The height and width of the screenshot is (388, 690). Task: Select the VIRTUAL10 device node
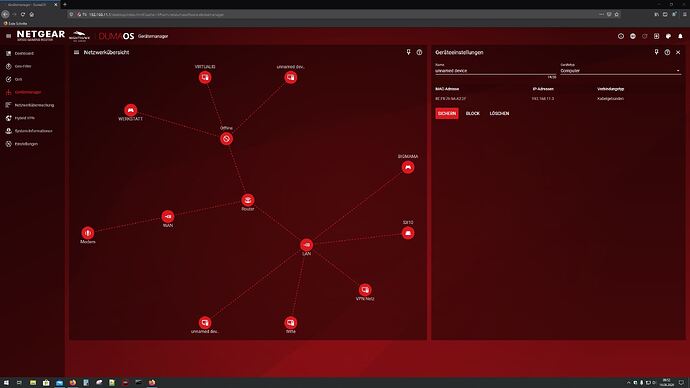pyautogui.click(x=205, y=77)
